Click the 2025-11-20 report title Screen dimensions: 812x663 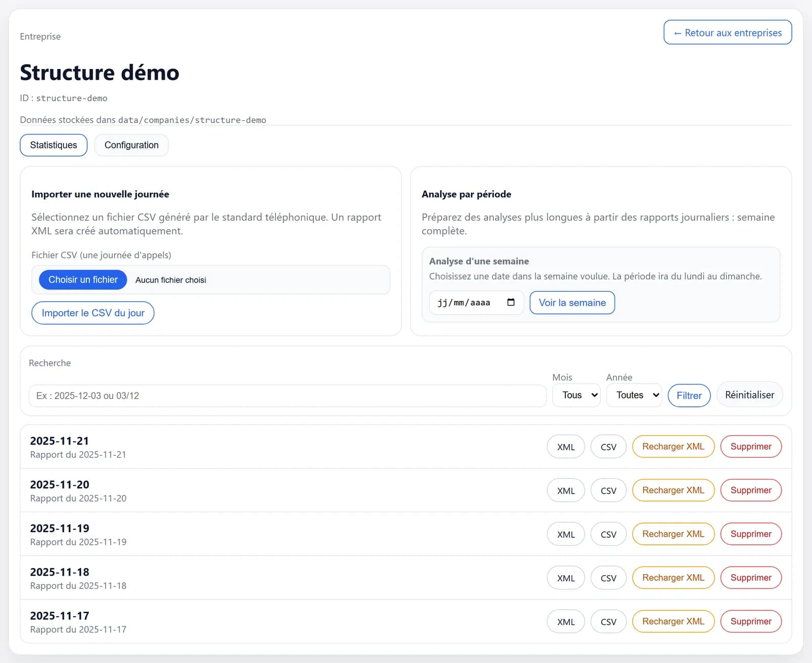click(x=59, y=484)
